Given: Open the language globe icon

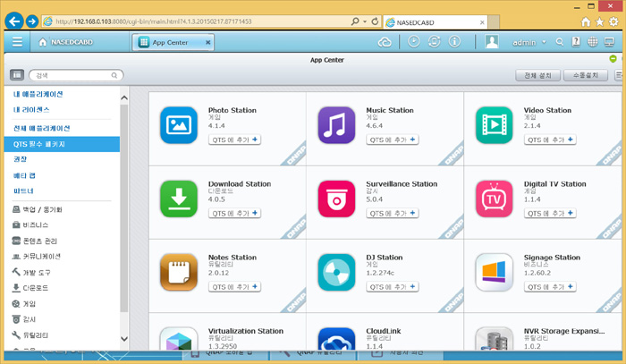Looking at the screenshot, I should pos(594,42).
